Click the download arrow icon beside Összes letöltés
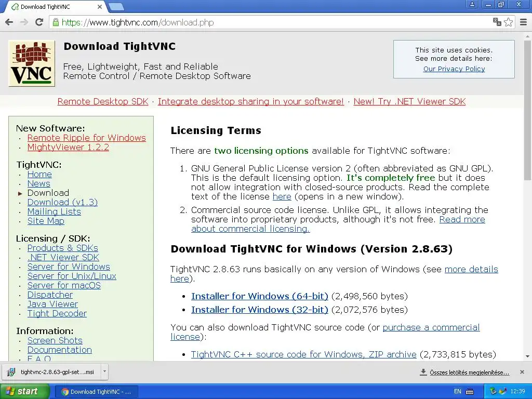532x399 pixels. pyautogui.click(x=423, y=372)
